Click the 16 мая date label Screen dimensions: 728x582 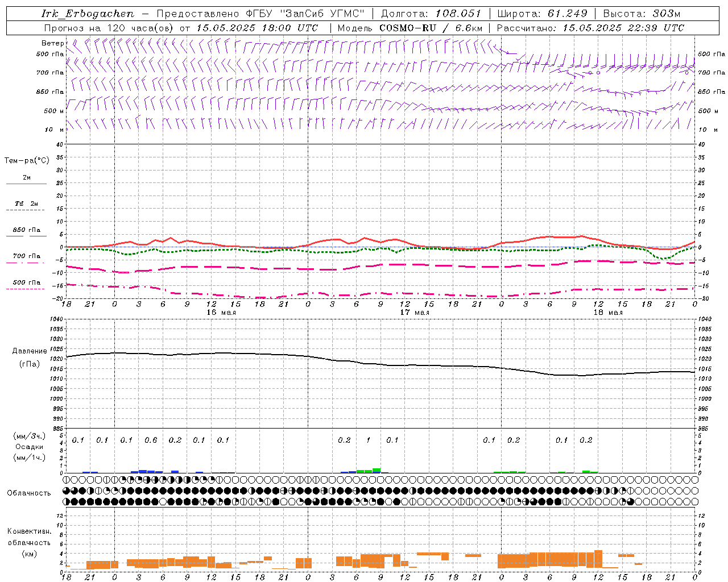pyautogui.click(x=221, y=313)
